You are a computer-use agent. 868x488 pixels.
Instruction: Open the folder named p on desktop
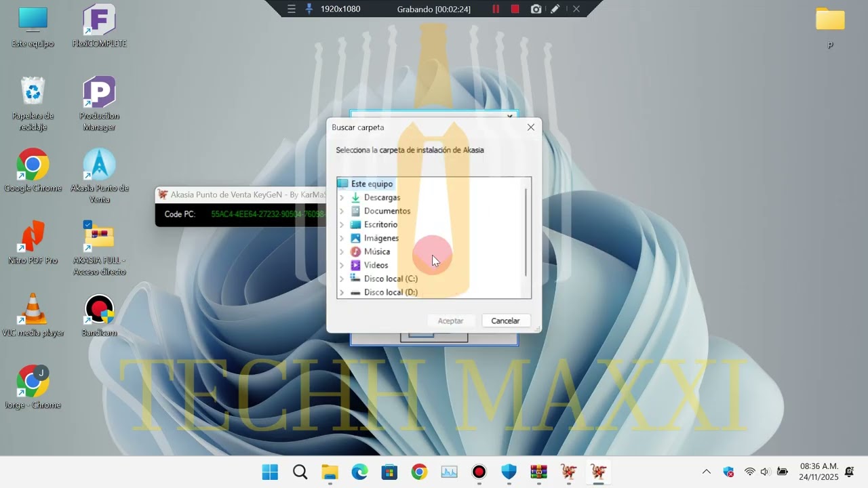(x=830, y=27)
